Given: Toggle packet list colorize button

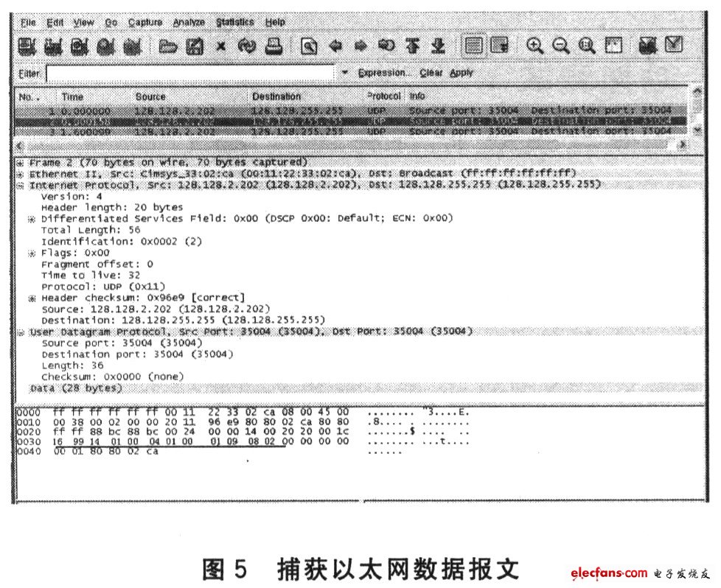Looking at the screenshot, I should (475, 47).
